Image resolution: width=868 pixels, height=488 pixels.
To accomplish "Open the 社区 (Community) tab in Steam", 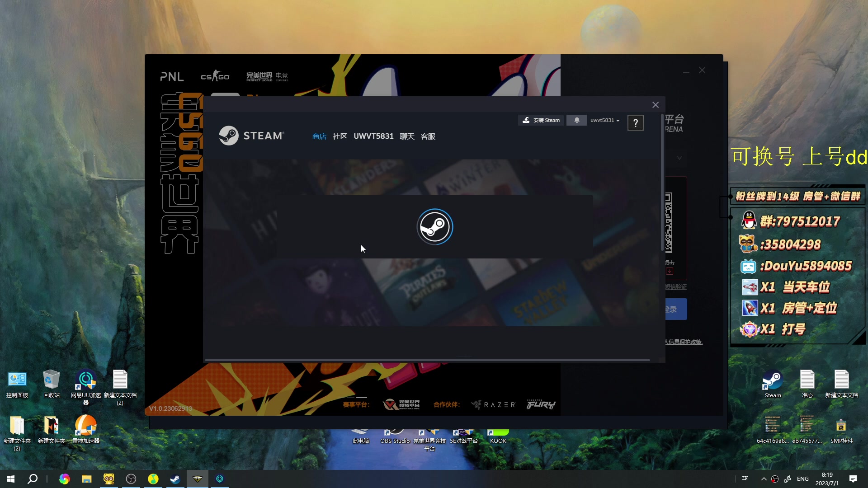I will (340, 136).
